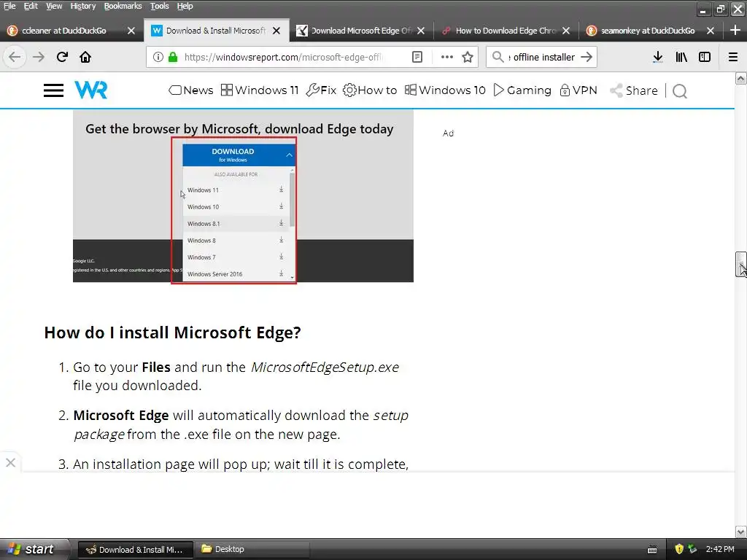The image size is (747, 560).
Task: Click the offline installer search field
Action: coord(542,57)
